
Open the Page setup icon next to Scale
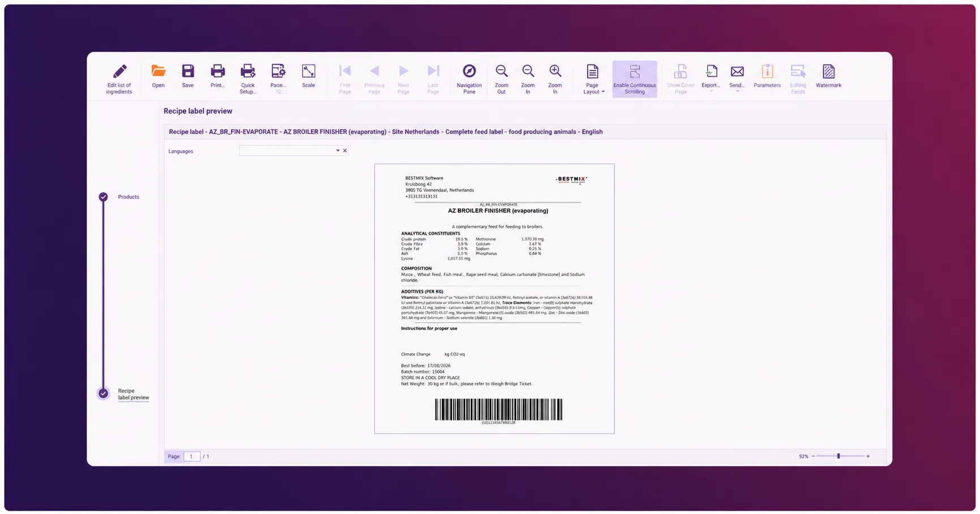click(278, 71)
